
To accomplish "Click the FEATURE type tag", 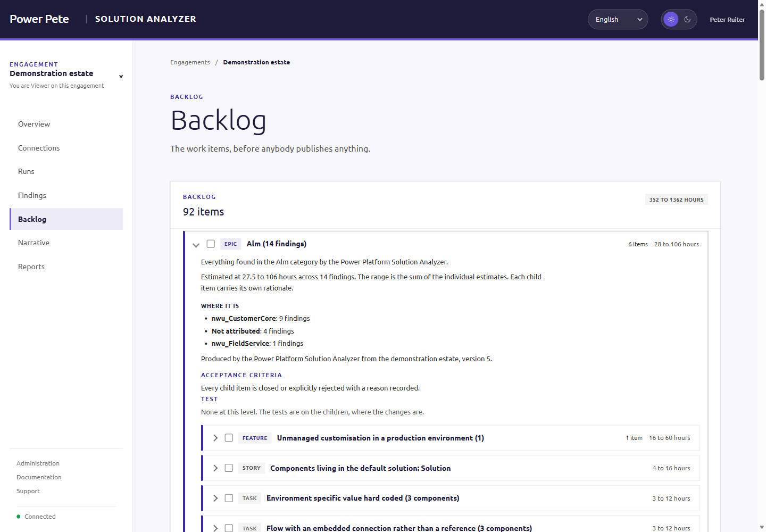I will point(255,438).
